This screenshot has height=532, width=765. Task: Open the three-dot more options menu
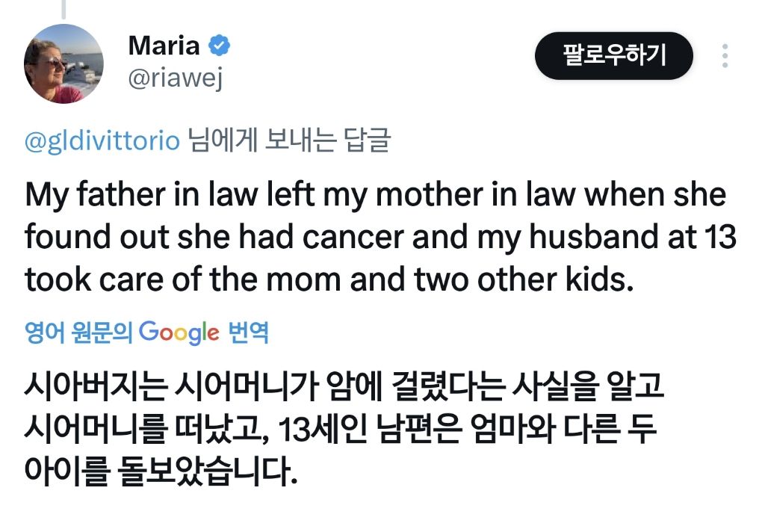(725, 57)
